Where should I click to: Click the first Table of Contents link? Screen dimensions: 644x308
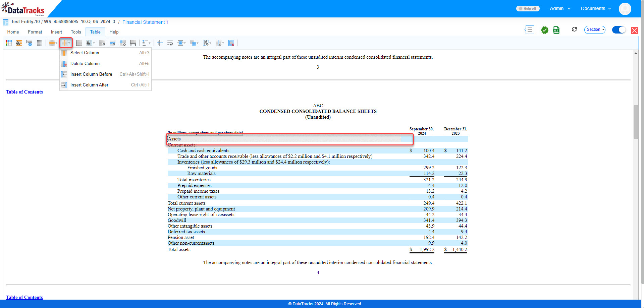(24, 92)
